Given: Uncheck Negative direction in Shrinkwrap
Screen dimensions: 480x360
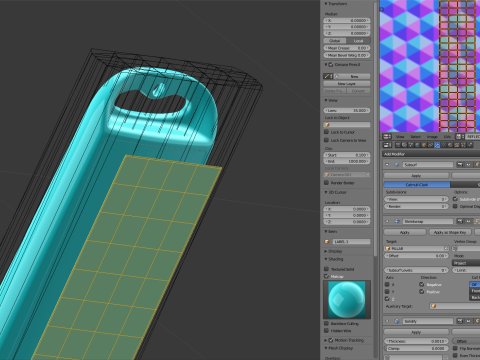Looking at the screenshot, I should pos(422,284).
